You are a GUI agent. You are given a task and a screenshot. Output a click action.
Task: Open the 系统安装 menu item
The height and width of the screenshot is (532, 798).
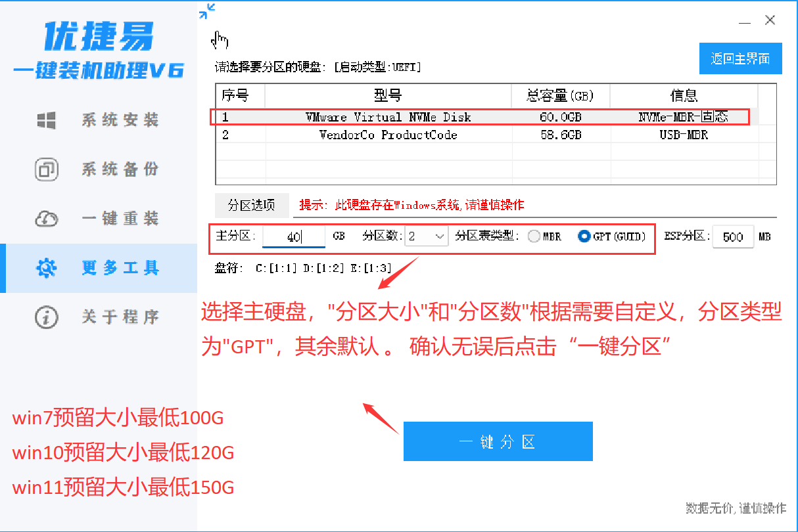point(99,121)
